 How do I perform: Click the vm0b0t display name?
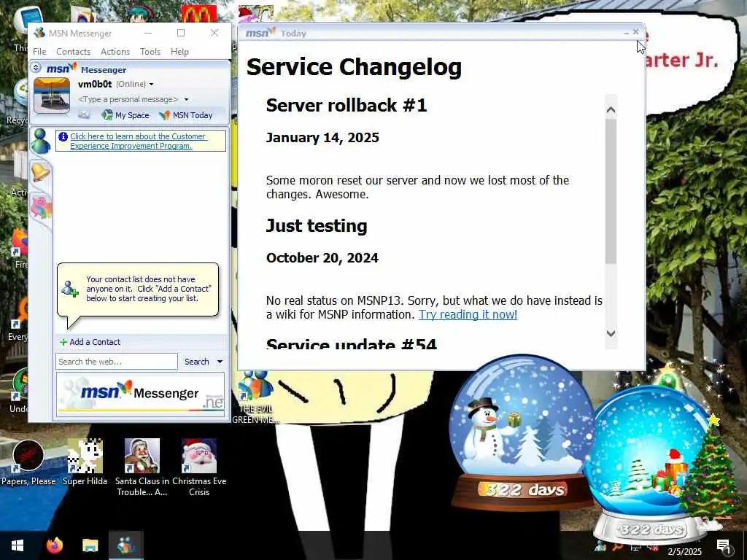click(x=95, y=85)
